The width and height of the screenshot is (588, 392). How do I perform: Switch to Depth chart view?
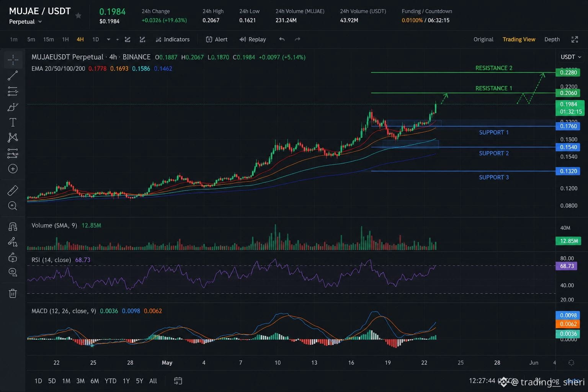click(552, 39)
